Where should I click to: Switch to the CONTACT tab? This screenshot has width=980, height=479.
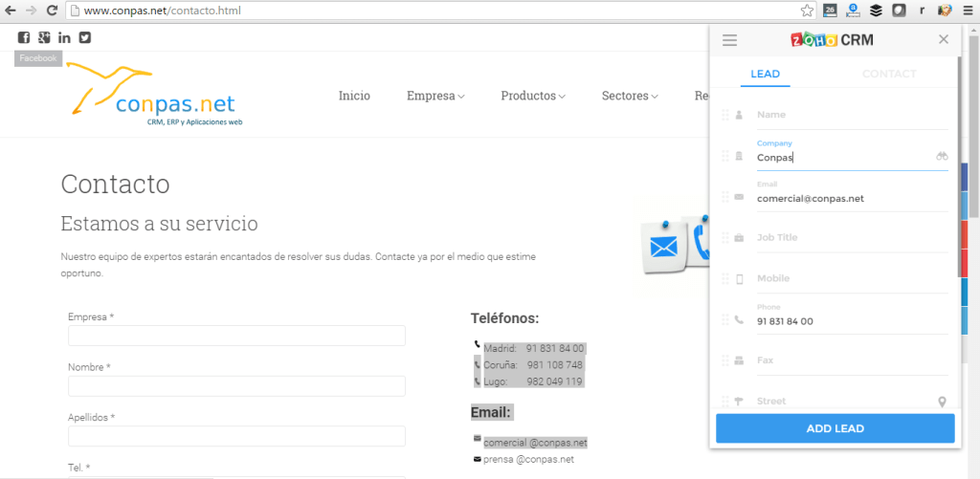pos(889,74)
